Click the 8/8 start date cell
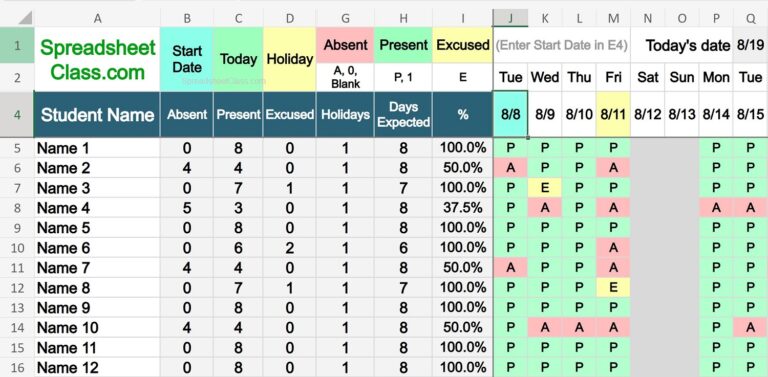 [510, 115]
